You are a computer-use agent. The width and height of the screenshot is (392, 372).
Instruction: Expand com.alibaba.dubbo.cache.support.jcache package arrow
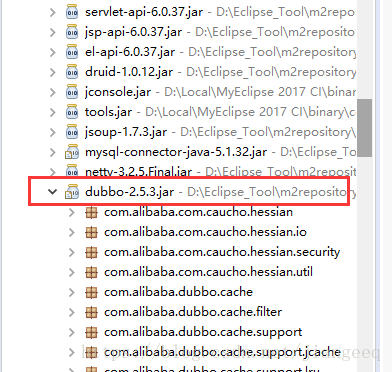pyautogui.click(x=72, y=352)
